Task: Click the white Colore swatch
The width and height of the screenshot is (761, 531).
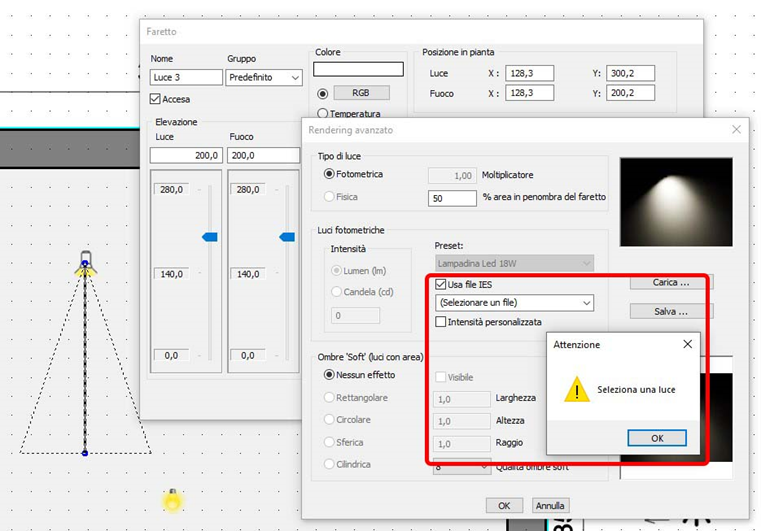Action: (x=358, y=69)
